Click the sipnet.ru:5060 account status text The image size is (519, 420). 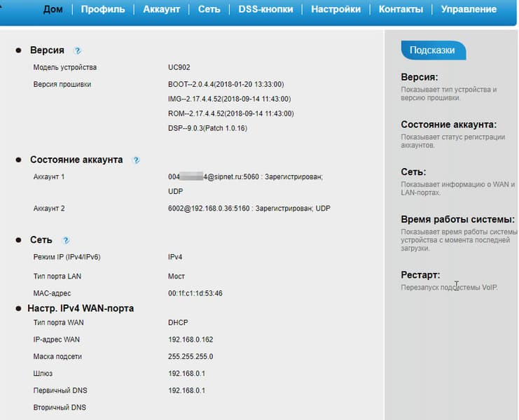[245, 176]
